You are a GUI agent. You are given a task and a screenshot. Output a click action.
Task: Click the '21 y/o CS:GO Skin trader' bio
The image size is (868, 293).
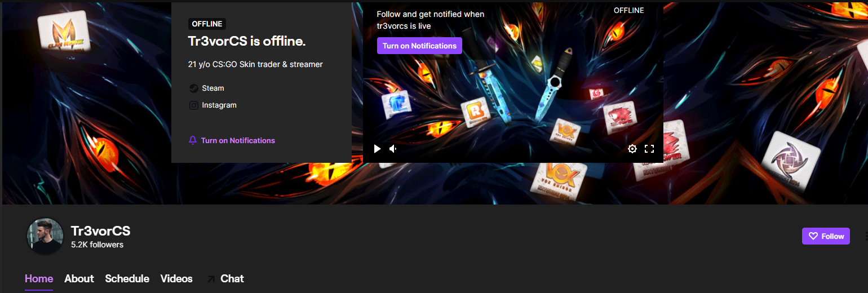coord(255,64)
